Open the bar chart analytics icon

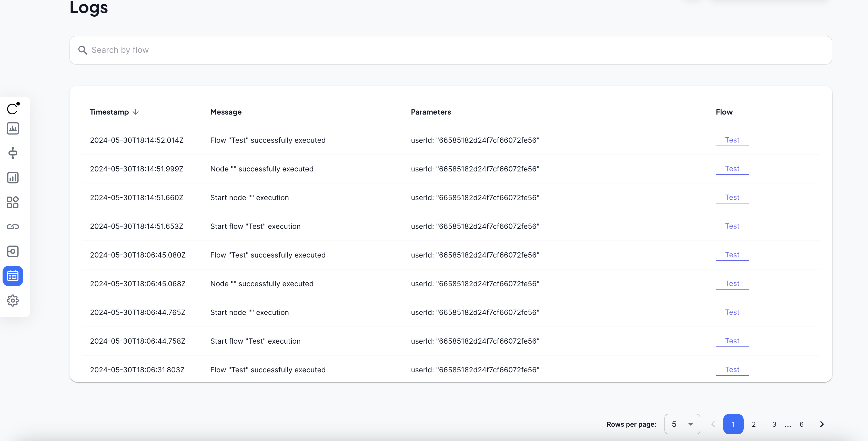pos(13,178)
